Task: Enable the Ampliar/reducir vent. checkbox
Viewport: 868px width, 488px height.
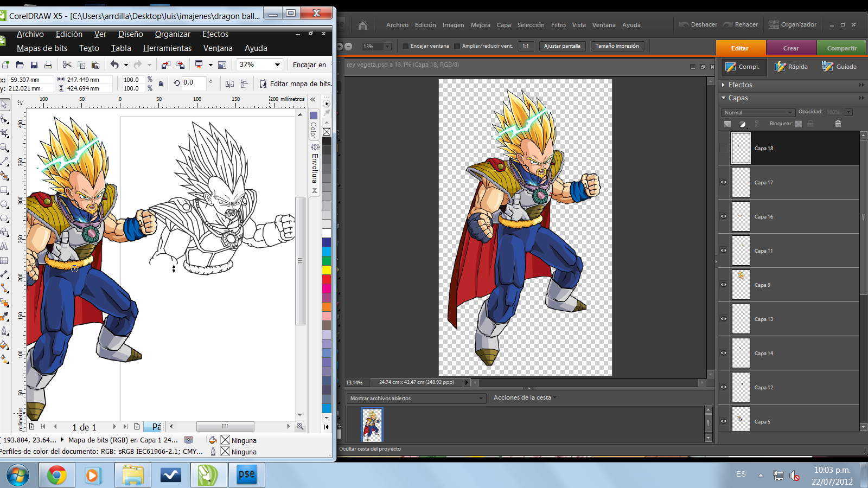Action: (457, 46)
